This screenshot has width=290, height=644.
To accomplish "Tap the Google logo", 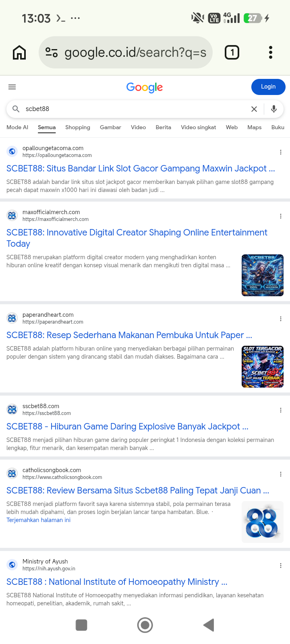I will pos(145,87).
